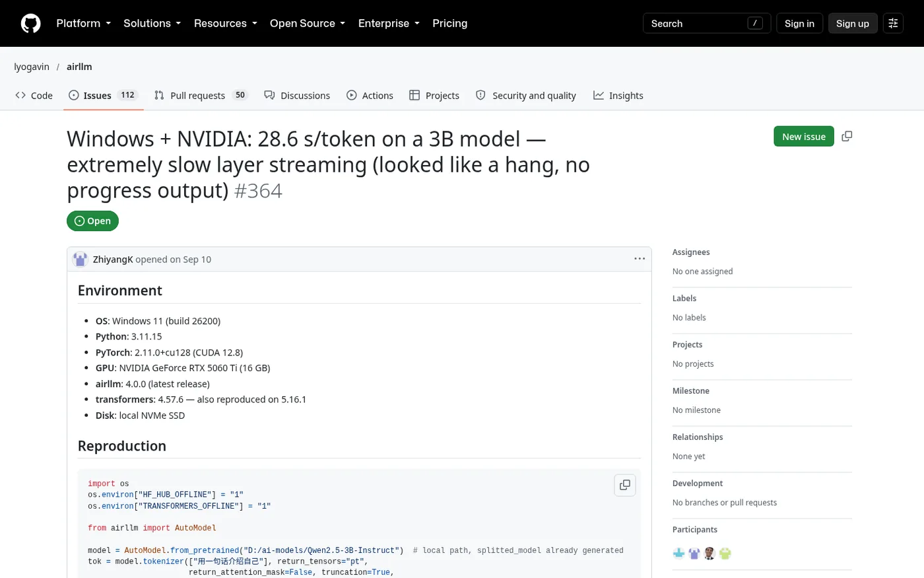This screenshot has width=924, height=578.
Task: Click the Environment heading
Action: click(x=120, y=291)
